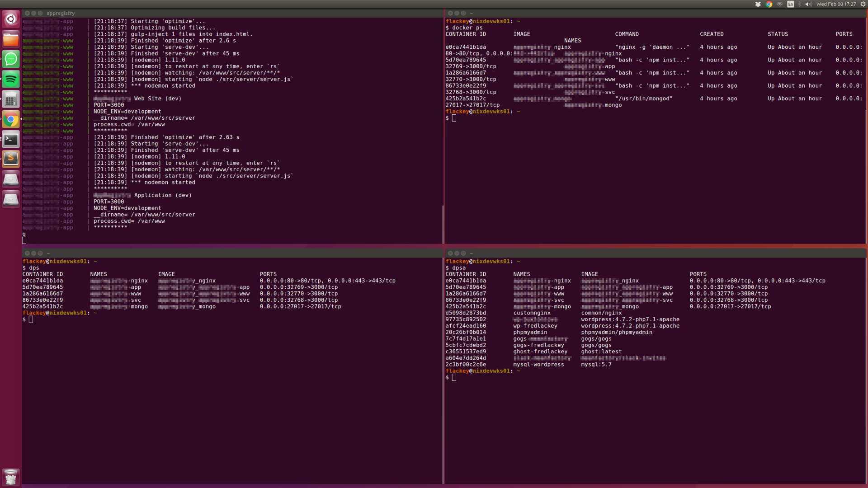868x488 pixels.
Task: Click the 'CREATED' column header in docker ps
Action: coord(712,34)
